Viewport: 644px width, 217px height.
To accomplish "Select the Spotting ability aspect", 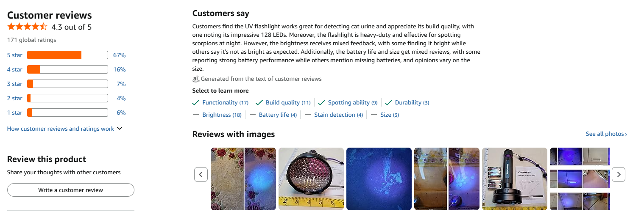I will 348,102.
